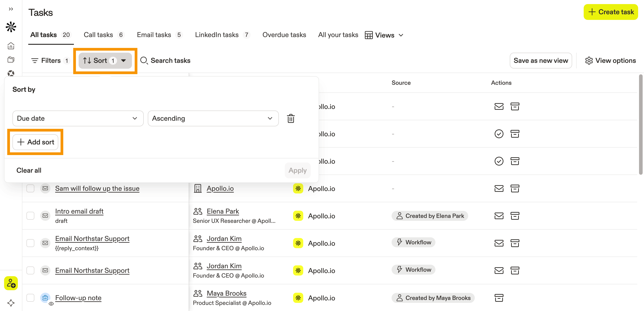Image resolution: width=644 pixels, height=311 pixels.
Task: Tick the Follow-up note task checkbox
Action: point(31,298)
